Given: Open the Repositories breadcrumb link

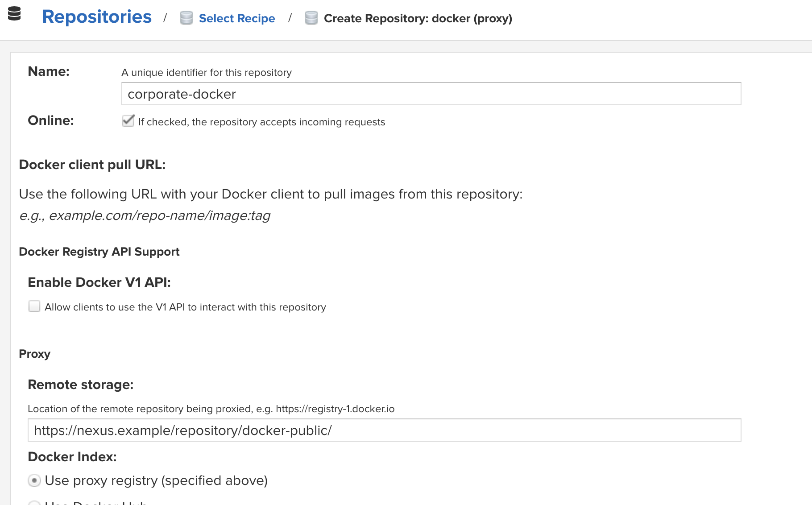Looking at the screenshot, I should [96, 17].
